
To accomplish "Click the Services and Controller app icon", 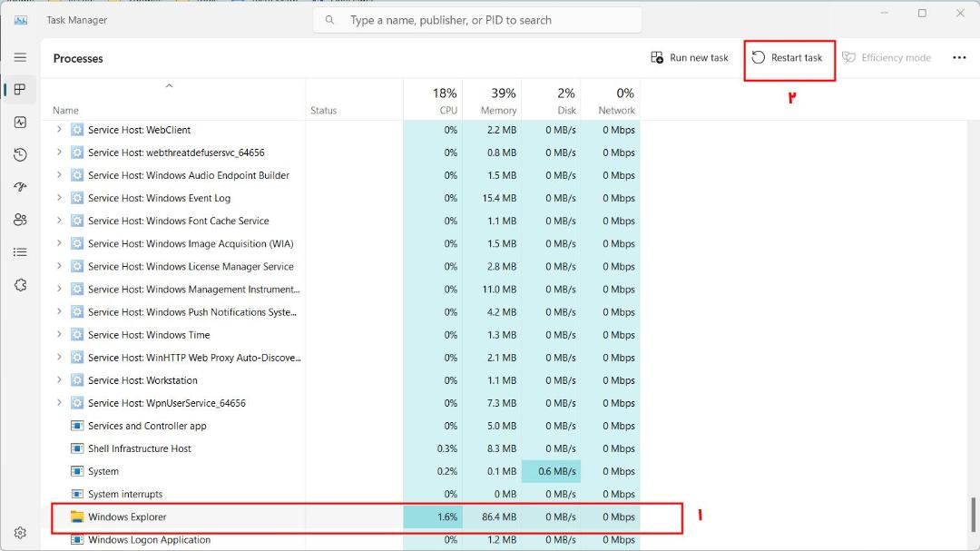I will tap(77, 426).
